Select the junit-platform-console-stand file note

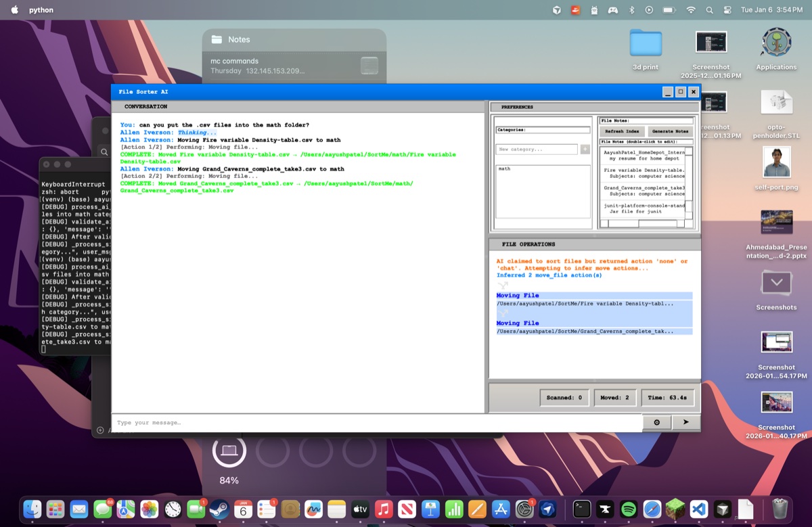coord(643,208)
